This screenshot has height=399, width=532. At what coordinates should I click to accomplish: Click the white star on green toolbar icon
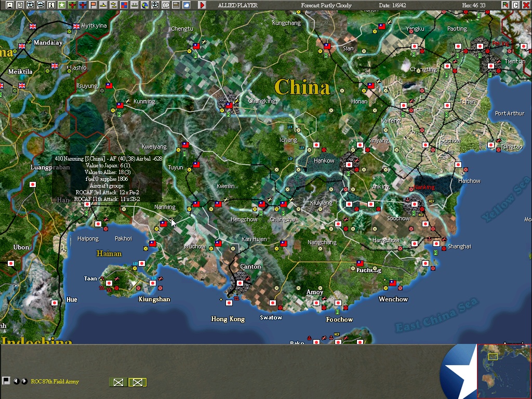[62, 5]
